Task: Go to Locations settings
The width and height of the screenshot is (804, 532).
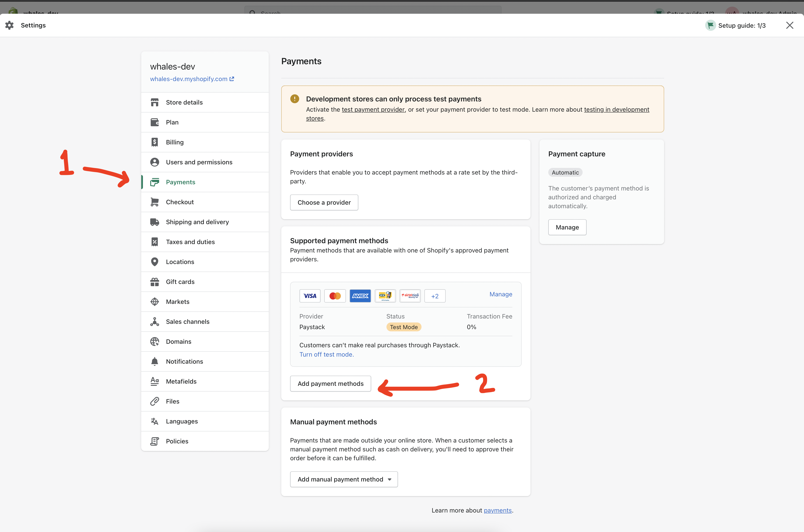Action: [205, 262]
